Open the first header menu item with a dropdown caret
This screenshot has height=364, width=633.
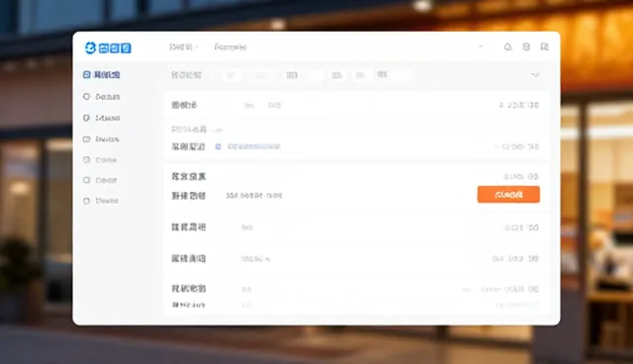coord(183,47)
